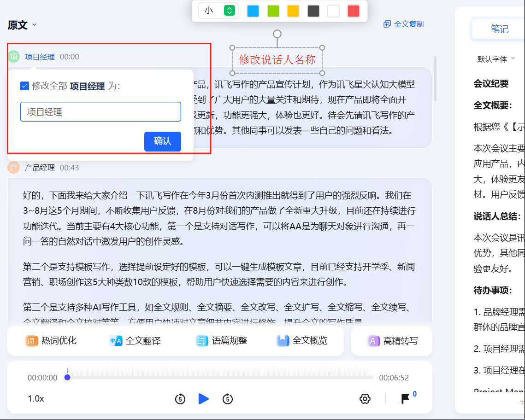Skip forward 5 seconds
Screen dimensions: 525x420
click(x=227, y=399)
